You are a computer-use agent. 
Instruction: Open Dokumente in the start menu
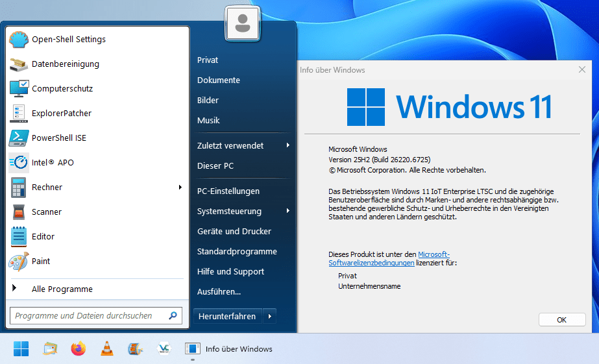coord(219,80)
